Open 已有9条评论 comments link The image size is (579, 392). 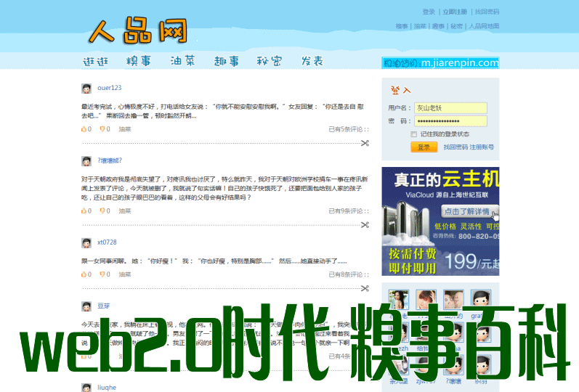pyautogui.click(x=348, y=211)
